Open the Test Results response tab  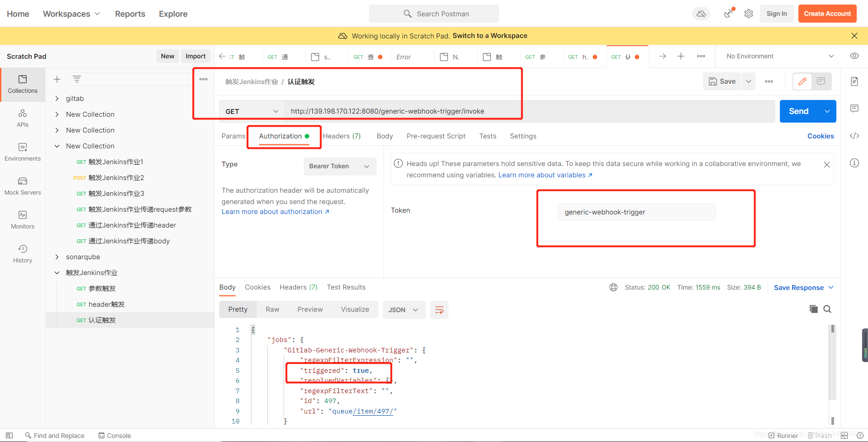coord(346,287)
